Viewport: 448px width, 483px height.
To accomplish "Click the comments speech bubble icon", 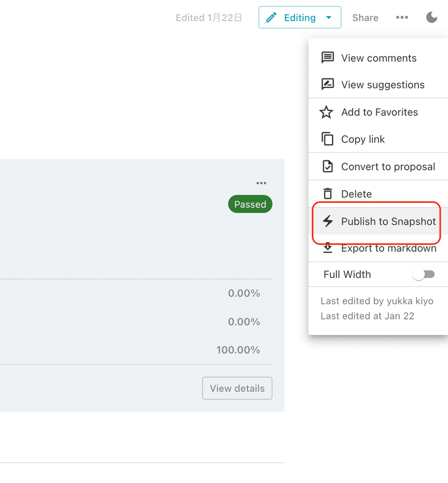I will (327, 58).
